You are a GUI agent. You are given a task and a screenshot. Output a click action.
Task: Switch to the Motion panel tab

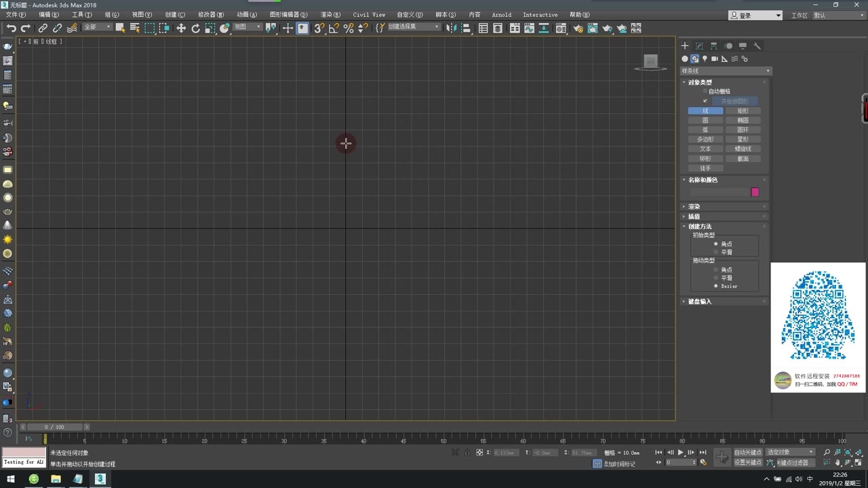[x=728, y=46]
